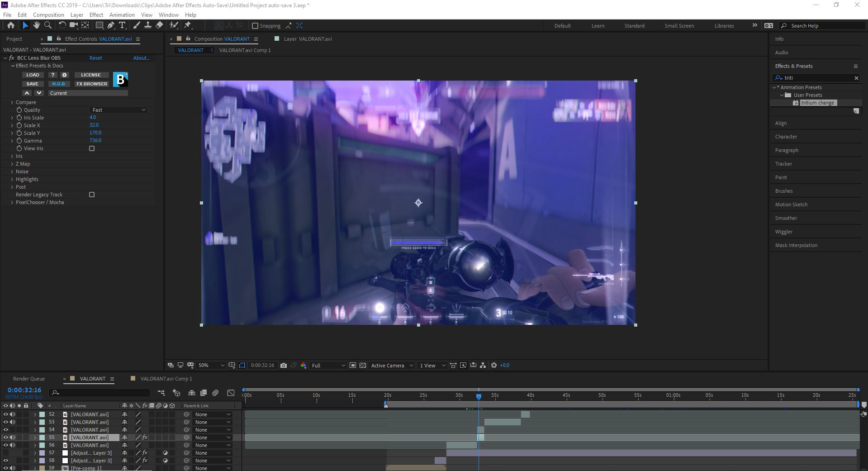Click the purple label color of layer 57
868x471 pixels.
point(42,453)
